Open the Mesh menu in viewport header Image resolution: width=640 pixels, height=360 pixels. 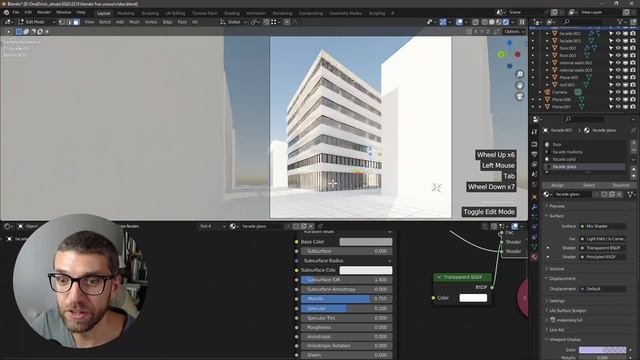point(134,22)
